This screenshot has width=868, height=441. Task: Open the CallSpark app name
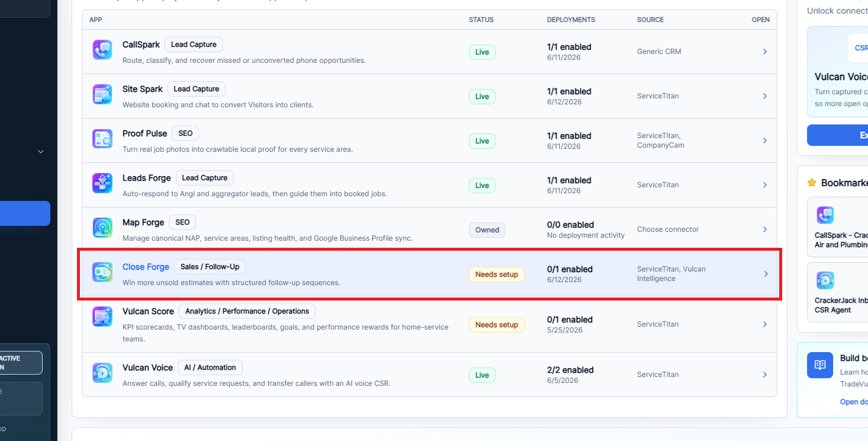click(141, 44)
